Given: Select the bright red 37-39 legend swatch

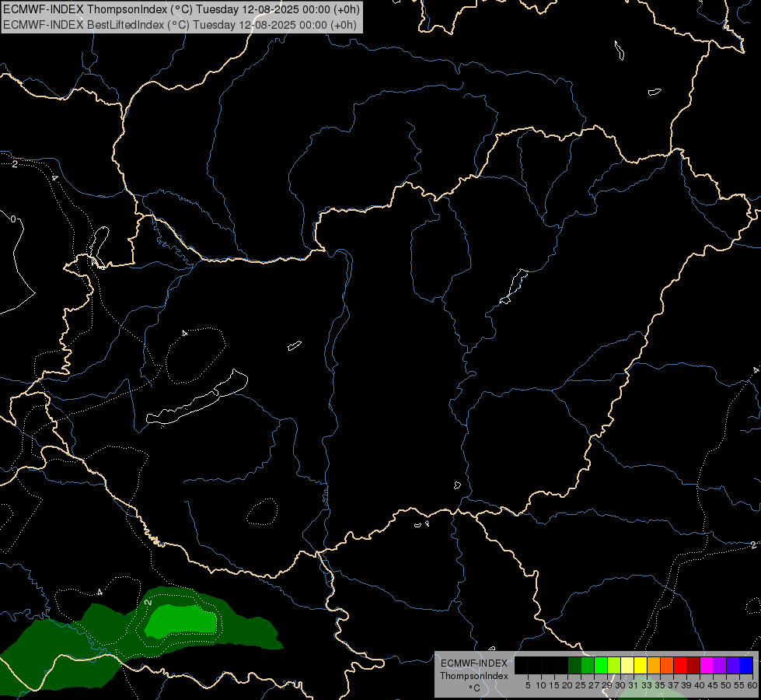Looking at the screenshot, I should click(x=680, y=665).
